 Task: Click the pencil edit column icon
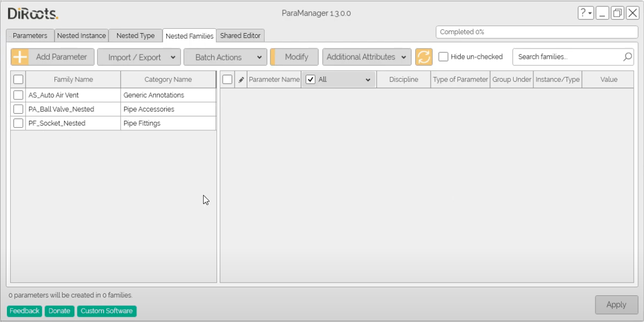[240, 80]
